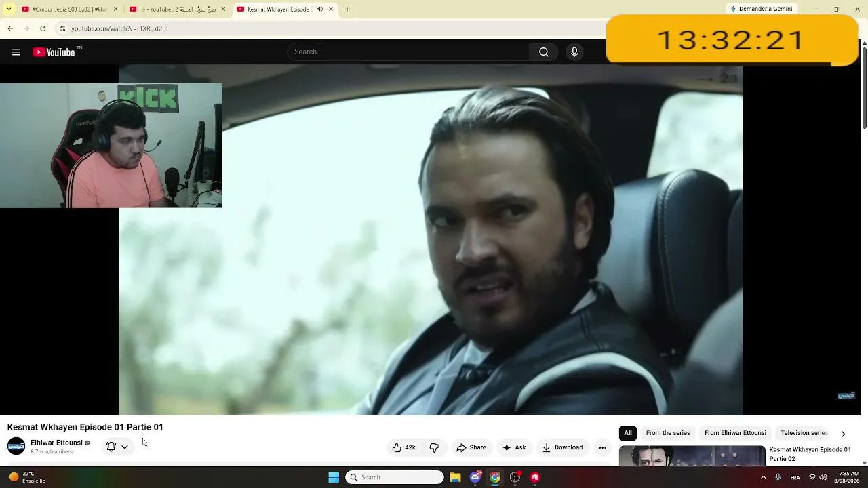Open the YouTube guide hamburger menu
The width and height of the screenshot is (868, 488).
click(x=16, y=52)
